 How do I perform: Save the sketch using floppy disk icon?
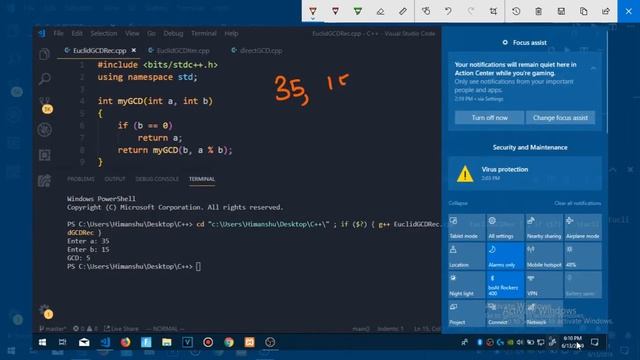point(561,11)
